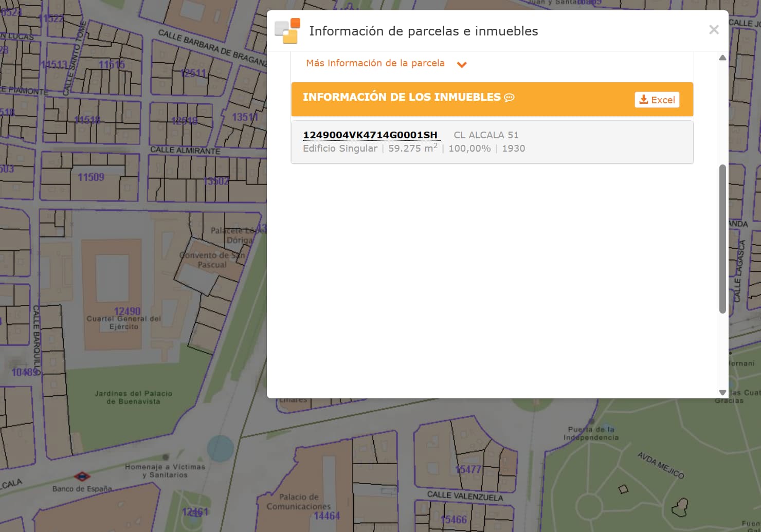Open cadastral reference 1249004VK4714G0001SH

tap(370, 135)
